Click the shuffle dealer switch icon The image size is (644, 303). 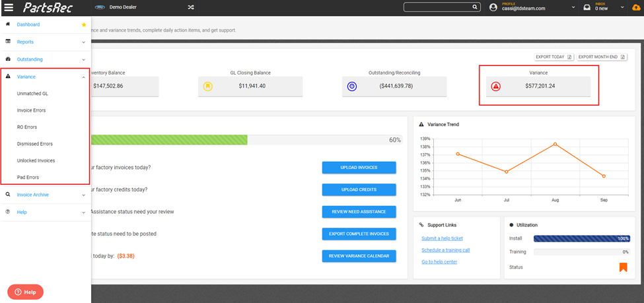point(191,7)
